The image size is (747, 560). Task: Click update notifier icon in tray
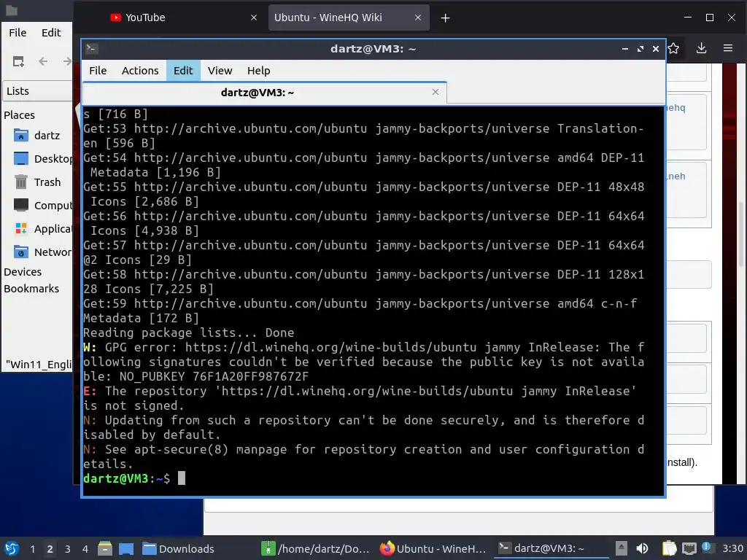pyautogui.click(x=707, y=548)
